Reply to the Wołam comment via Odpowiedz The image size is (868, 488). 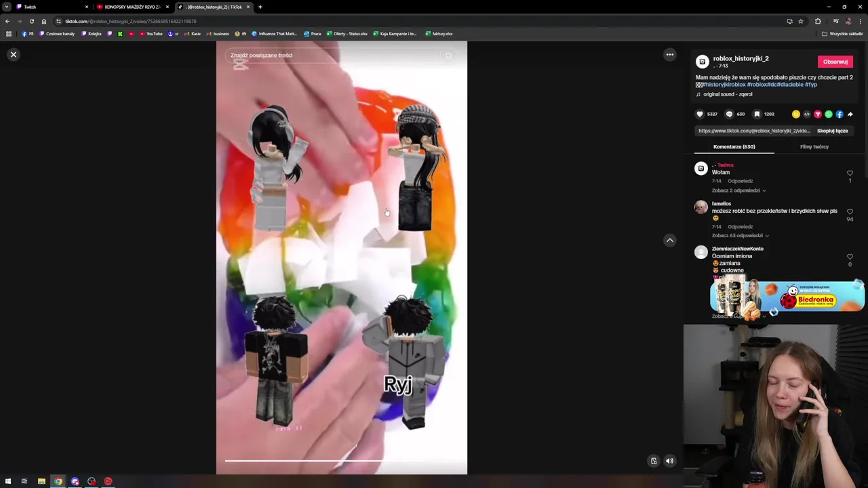(x=741, y=181)
